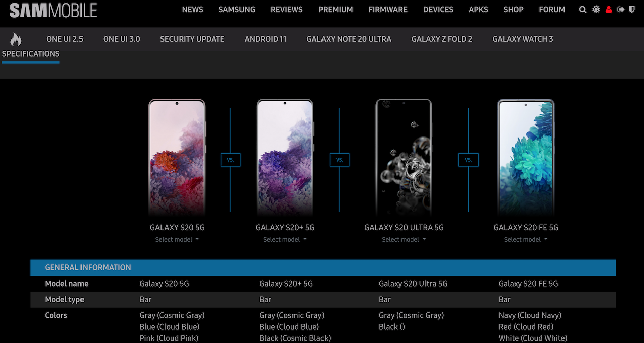Click the sign-out arrow icon
The width and height of the screenshot is (644, 343).
tap(621, 10)
